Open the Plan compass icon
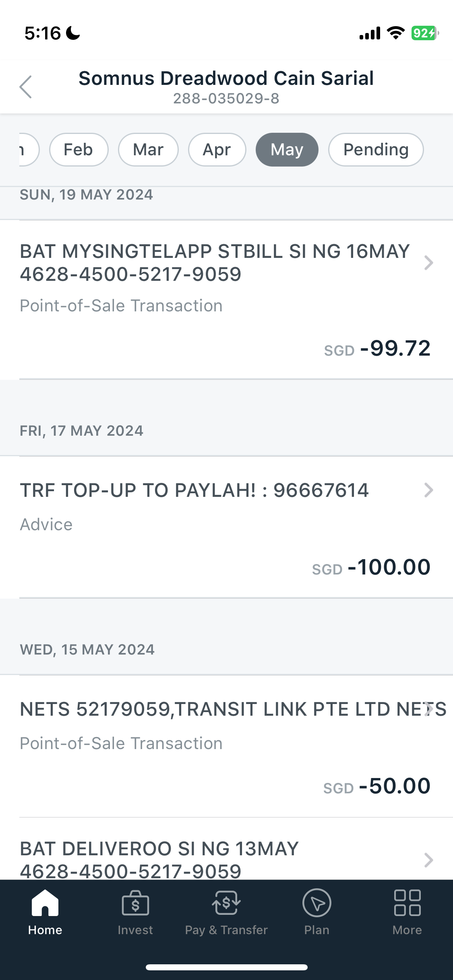 tap(317, 903)
